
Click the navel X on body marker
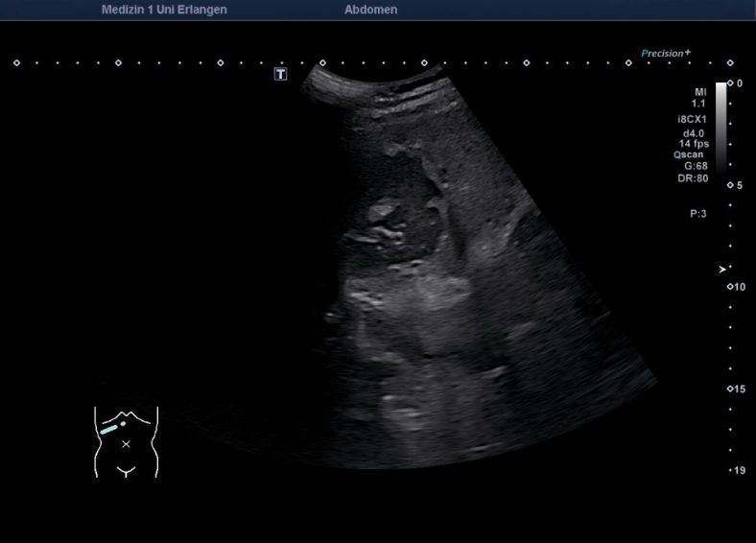click(x=126, y=443)
